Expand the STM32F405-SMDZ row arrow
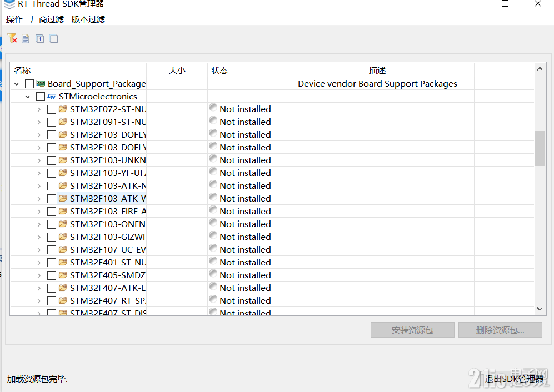Screen dimensions: 554x392 [39, 276]
